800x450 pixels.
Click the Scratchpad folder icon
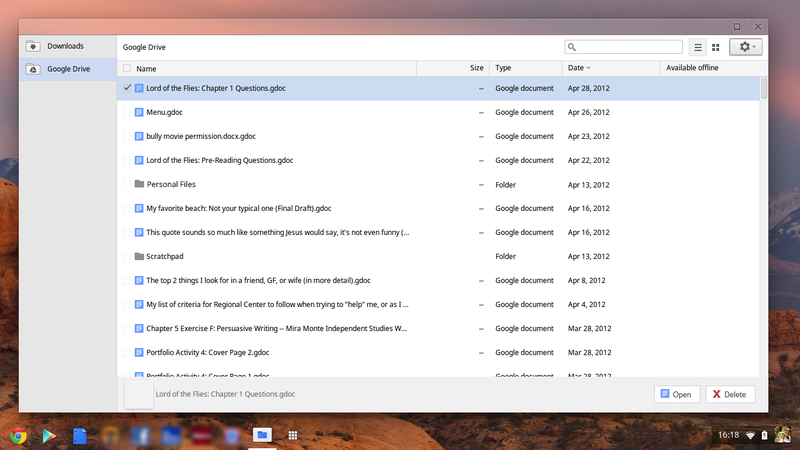(139, 256)
